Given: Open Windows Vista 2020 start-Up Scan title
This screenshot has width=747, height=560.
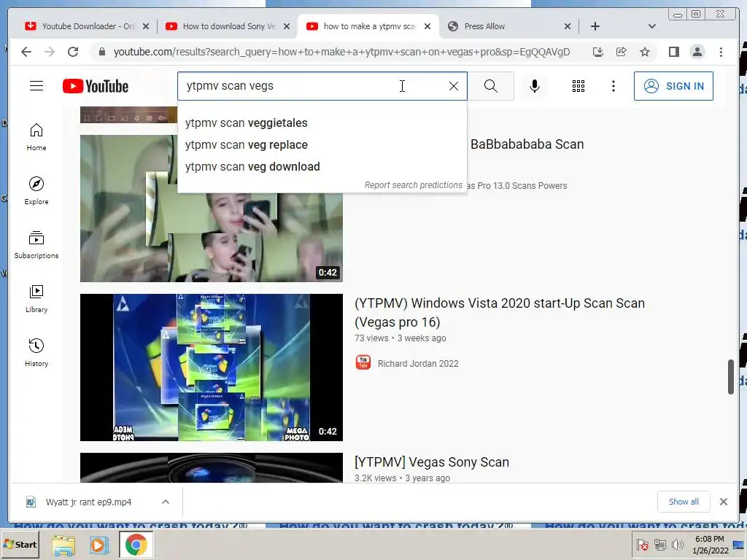Looking at the screenshot, I should coord(499,313).
